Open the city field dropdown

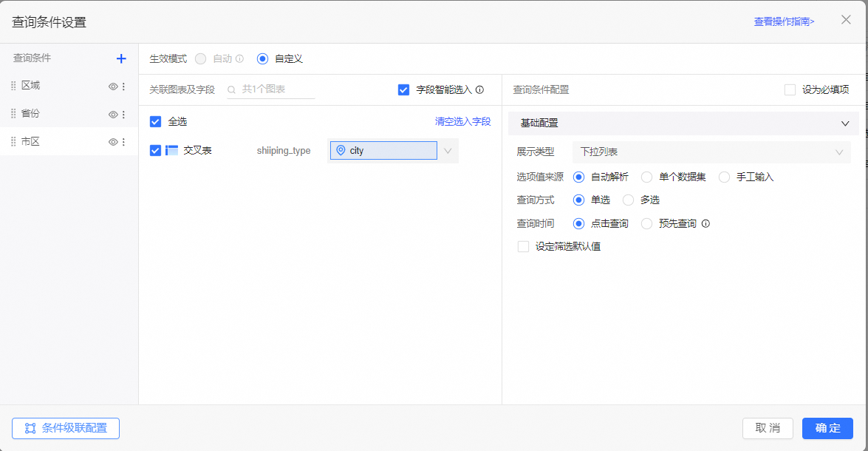coord(448,151)
